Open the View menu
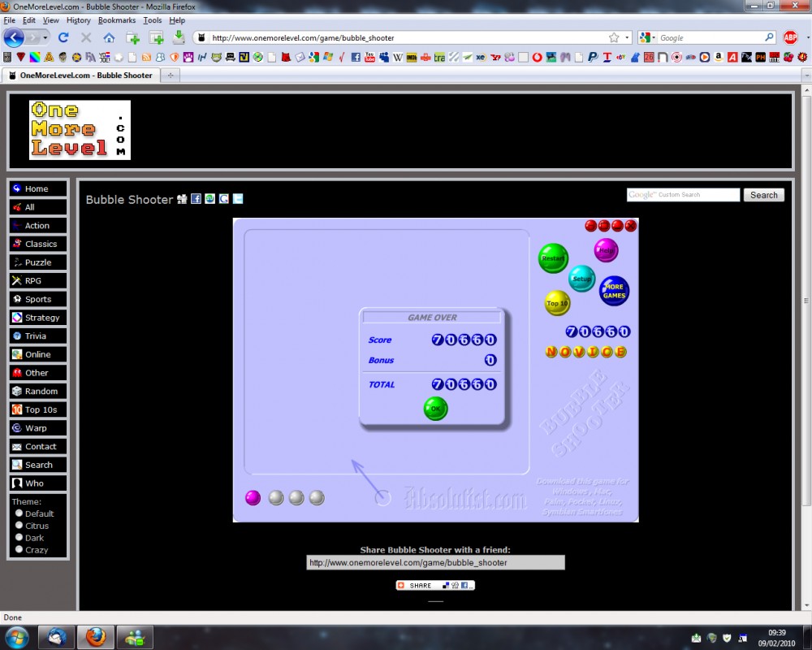812x650 pixels. coord(50,20)
